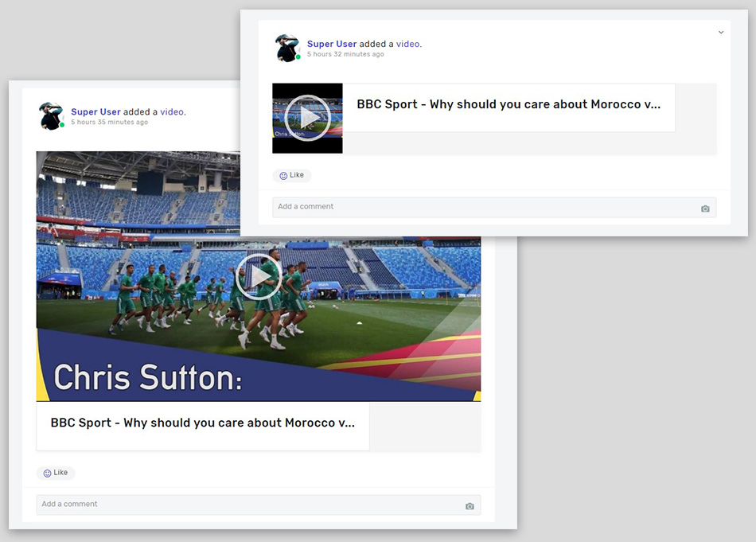Click the 'Chris Sutton:' caption on the large video
The height and width of the screenshot is (542, 756).
point(147,377)
